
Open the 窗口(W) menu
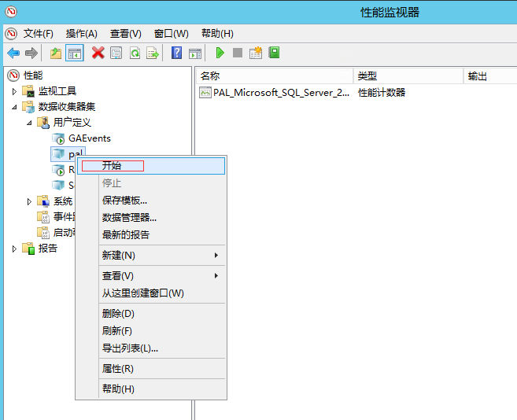172,33
